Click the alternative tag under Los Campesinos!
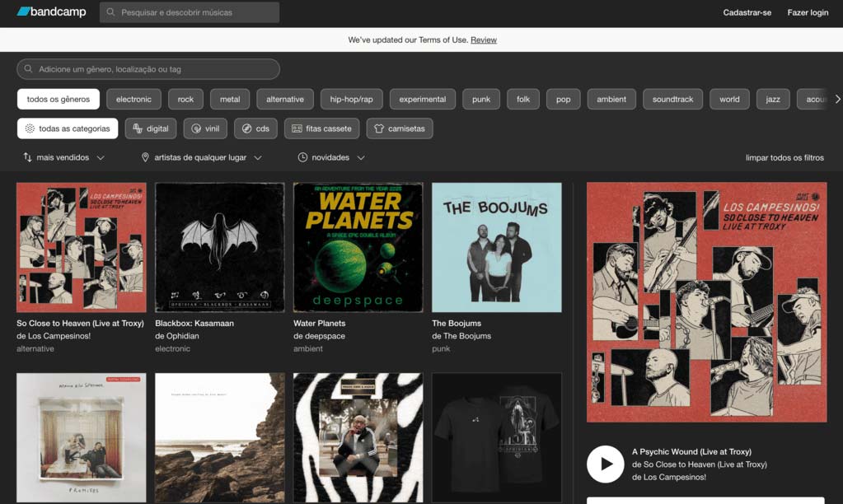 (35, 348)
